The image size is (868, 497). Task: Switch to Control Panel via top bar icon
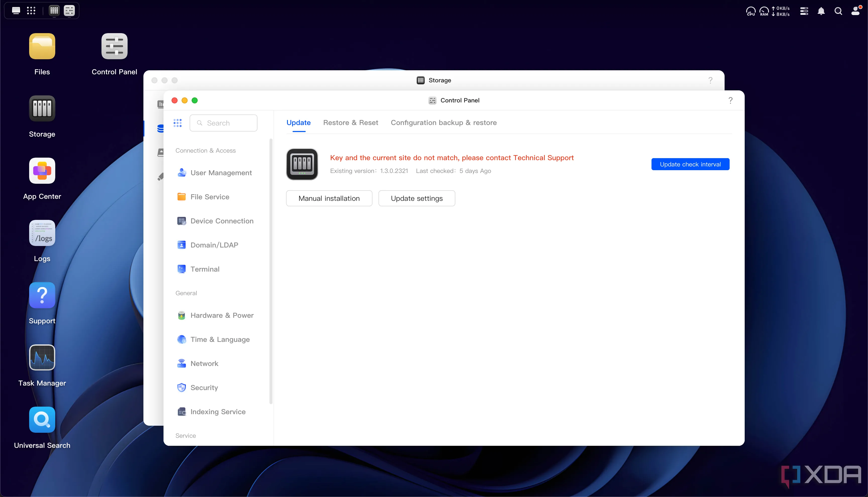pos(69,11)
